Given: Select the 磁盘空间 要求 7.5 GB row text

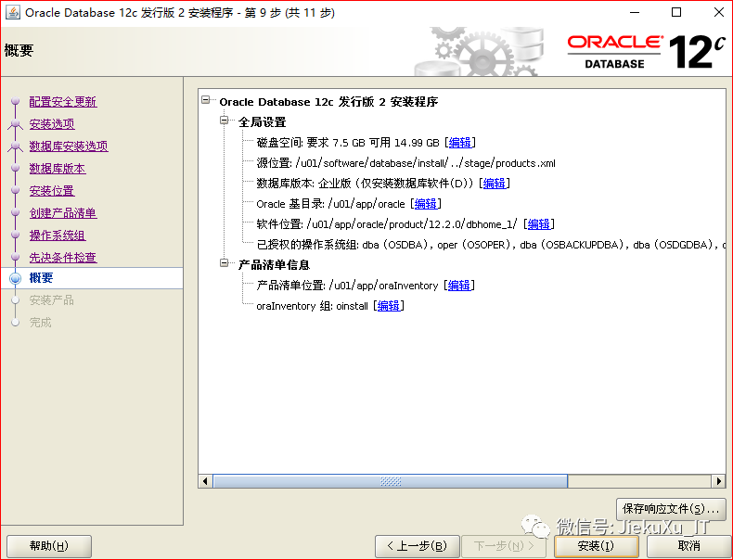Looking at the screenshot, I should [x=348, y=143].
